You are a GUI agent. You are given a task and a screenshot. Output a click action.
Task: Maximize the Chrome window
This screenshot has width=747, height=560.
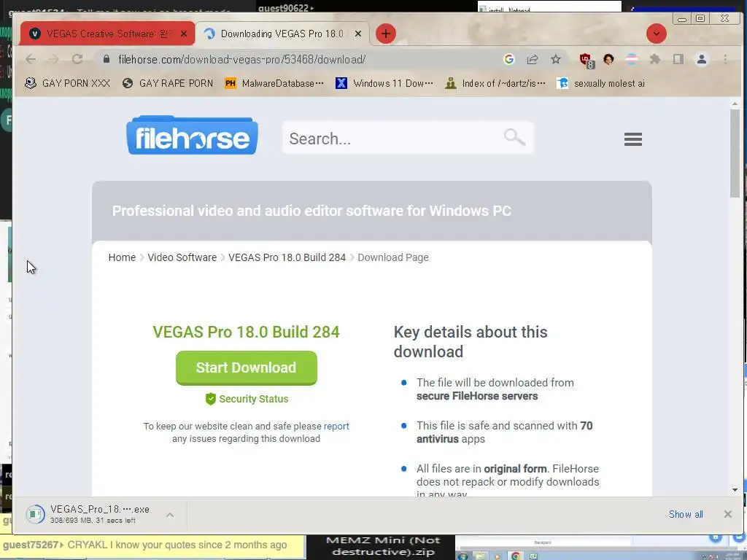(700, 18)
